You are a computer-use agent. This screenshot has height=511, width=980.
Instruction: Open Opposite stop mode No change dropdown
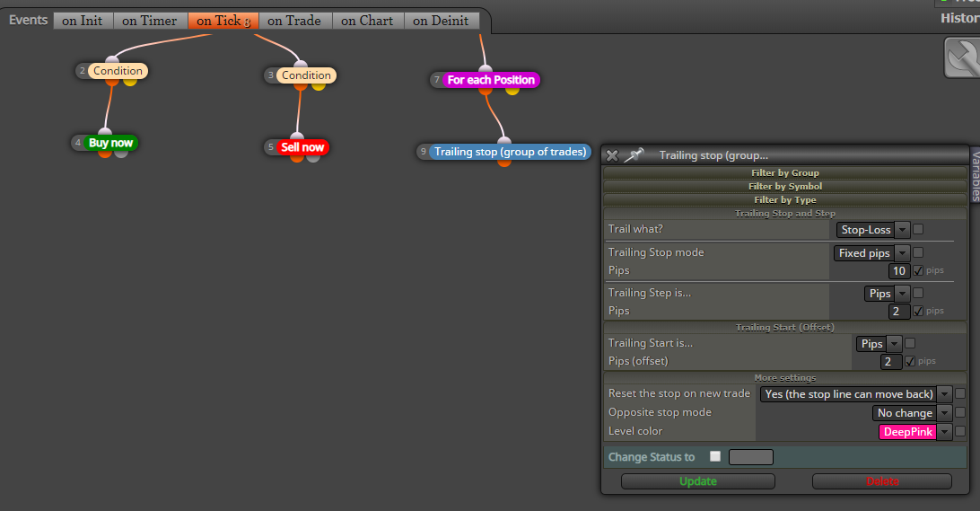[x=912, y=413]
